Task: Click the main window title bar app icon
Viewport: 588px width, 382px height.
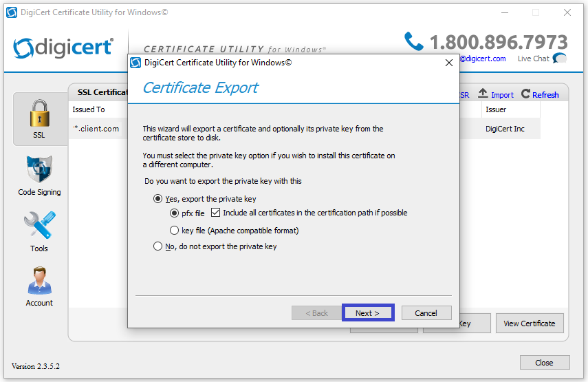Action: click(x=12, y=12)
